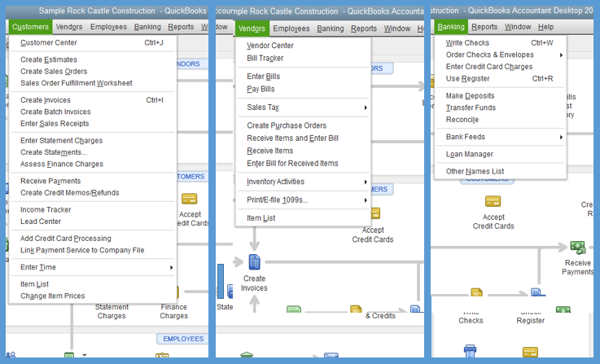Expand the Print/E-file 1099s submenu arrow
600x364 pixels.
(366, 200)
